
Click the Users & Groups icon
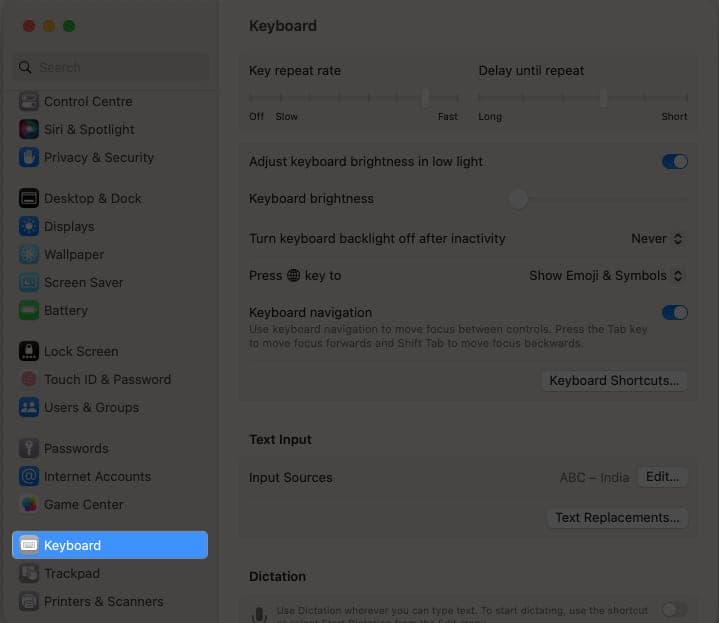(x=29, y=407)
